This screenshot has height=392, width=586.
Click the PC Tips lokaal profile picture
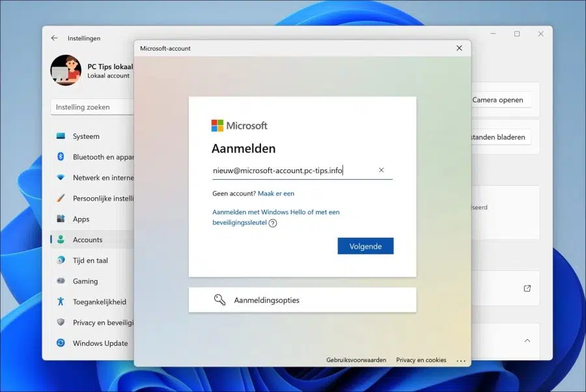point(66,70)
